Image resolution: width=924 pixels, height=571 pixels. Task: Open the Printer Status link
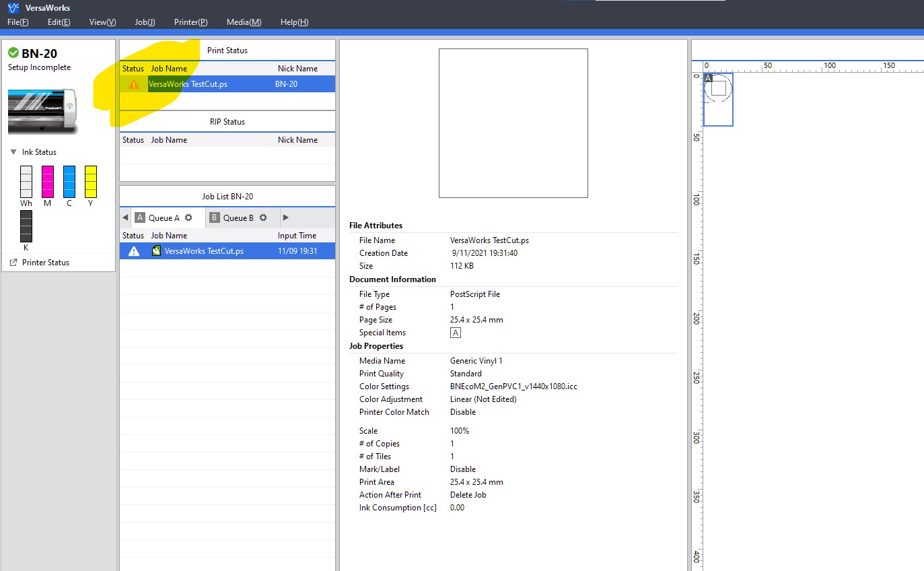coord(46,263)
